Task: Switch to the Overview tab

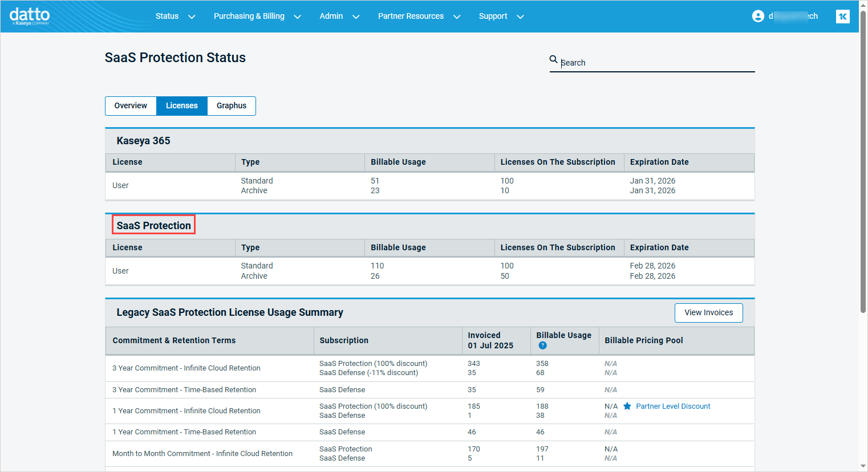Action: tap(131, 106)
